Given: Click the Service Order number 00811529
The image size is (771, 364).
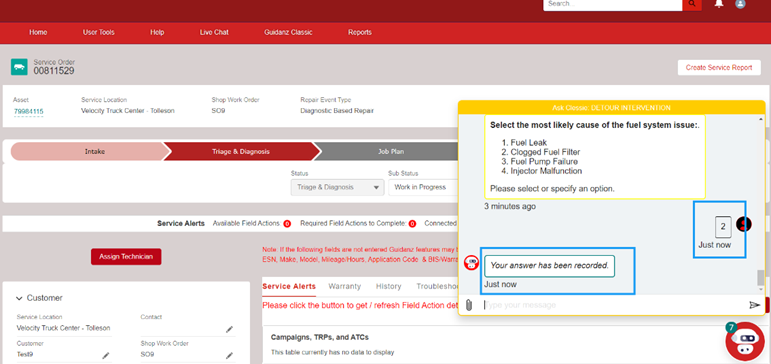Looking at the screenshot, I should (54, 71).
